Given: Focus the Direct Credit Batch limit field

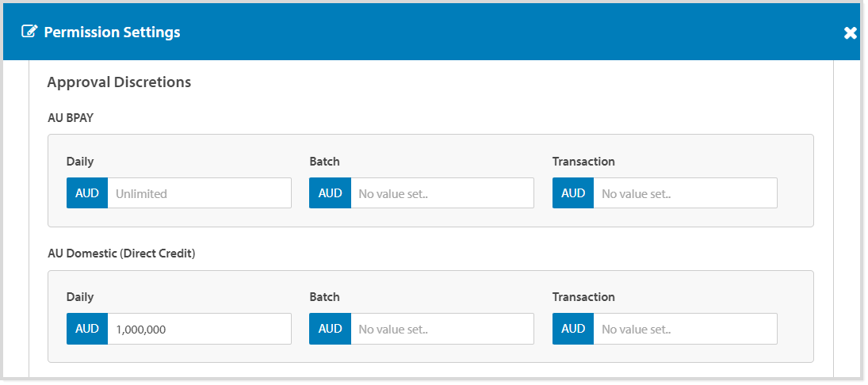Looking at the screenshot, I should click(442, 329).
